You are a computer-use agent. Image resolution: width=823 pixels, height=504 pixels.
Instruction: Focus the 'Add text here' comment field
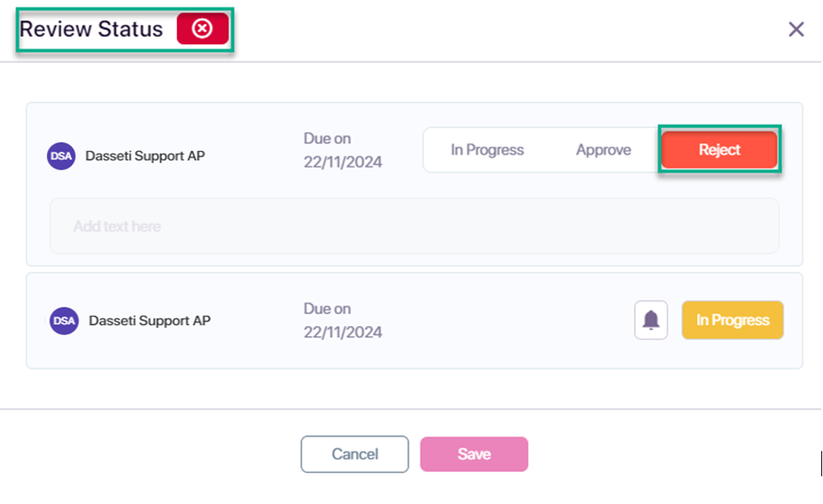coord(415,227)
